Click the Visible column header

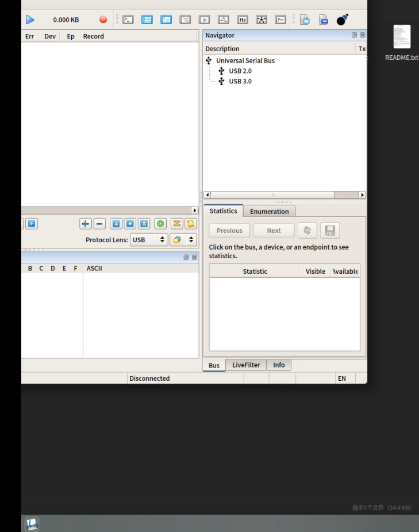(316, 271)
